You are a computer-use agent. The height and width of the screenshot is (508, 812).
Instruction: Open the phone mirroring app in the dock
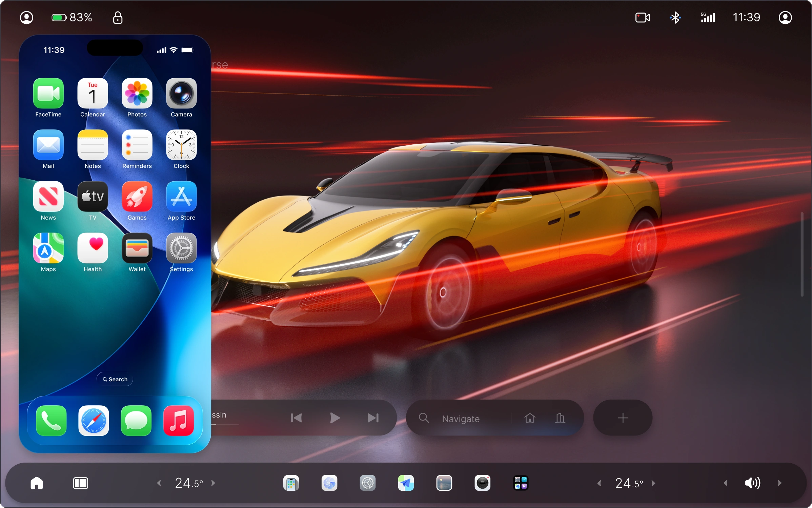click(291, 483)
